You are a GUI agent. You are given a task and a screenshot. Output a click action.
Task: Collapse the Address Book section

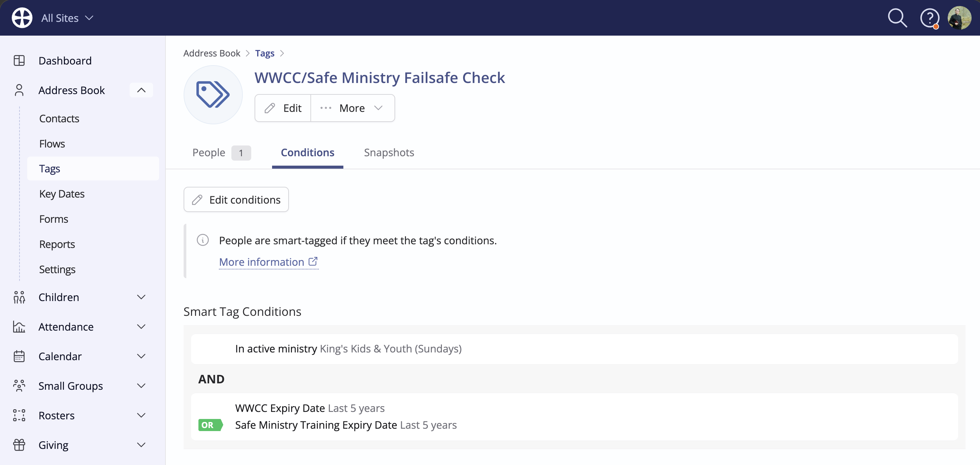pyautogui.click(x=141, y=90)
